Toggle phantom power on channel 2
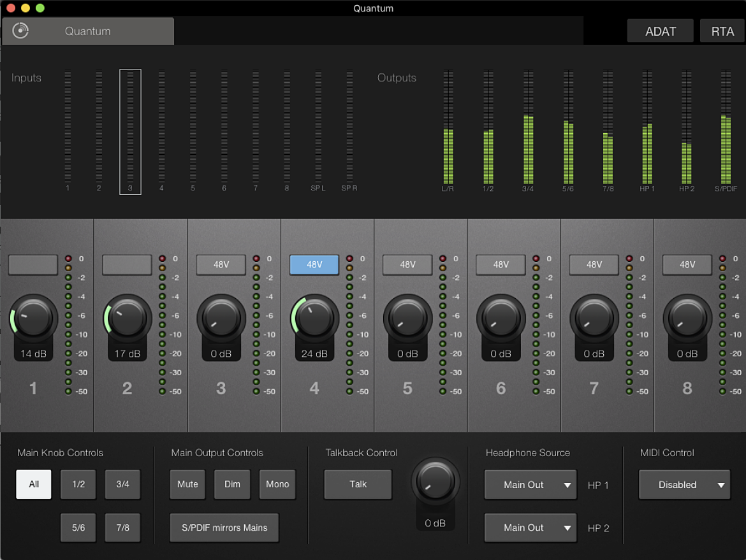The image size is (746, 560). pos(127,265)
